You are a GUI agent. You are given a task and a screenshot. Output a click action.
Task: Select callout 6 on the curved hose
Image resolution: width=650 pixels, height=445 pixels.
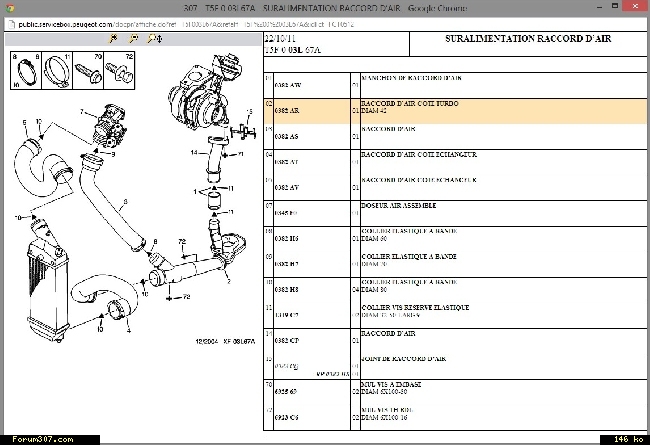coord(24,123)
